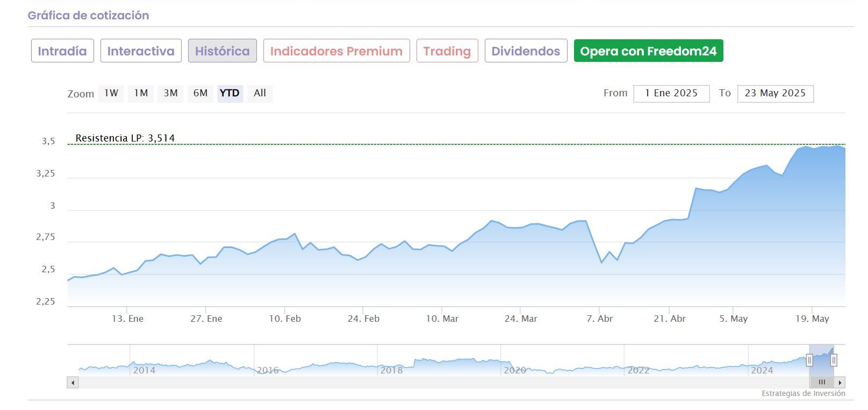This screenshot has width=868, height=410.
Task: Click Opera con Freedom24 button
Action: 648,51
